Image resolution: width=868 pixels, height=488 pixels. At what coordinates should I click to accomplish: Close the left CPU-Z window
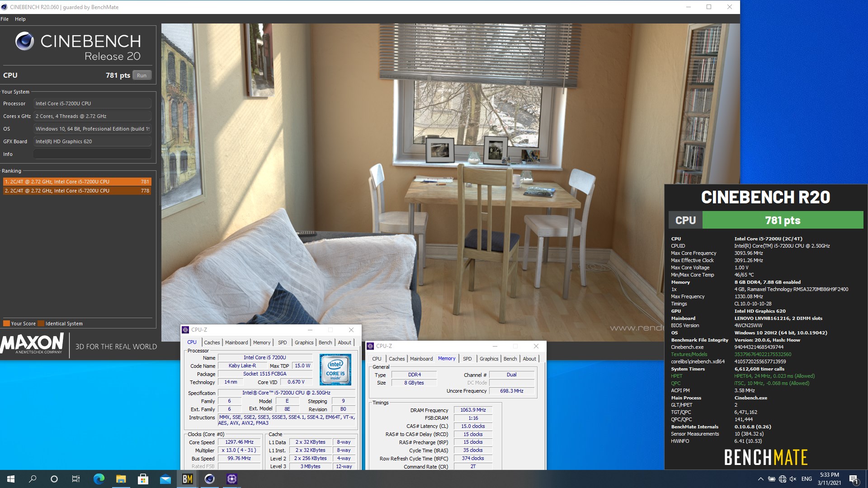pyautogui.click(x=351, y=330)
